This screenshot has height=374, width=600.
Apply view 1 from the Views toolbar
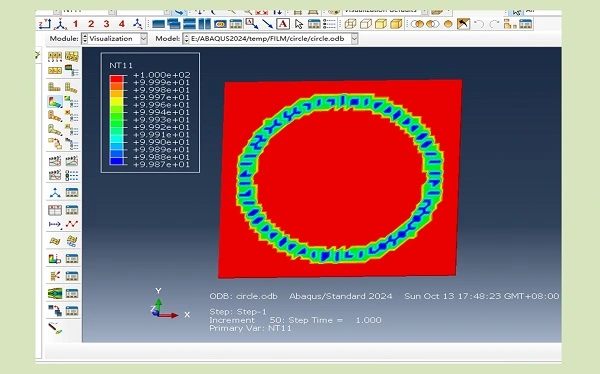point(75,24)
